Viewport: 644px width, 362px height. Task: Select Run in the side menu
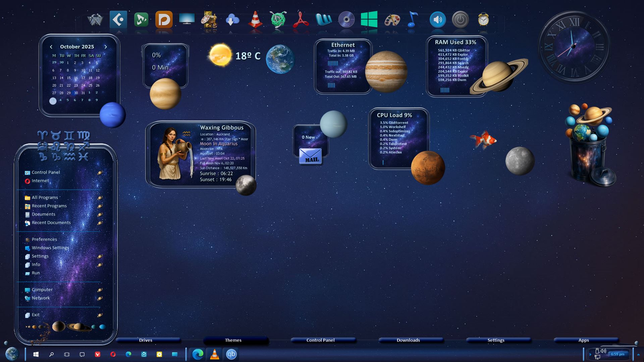point(36,273)
